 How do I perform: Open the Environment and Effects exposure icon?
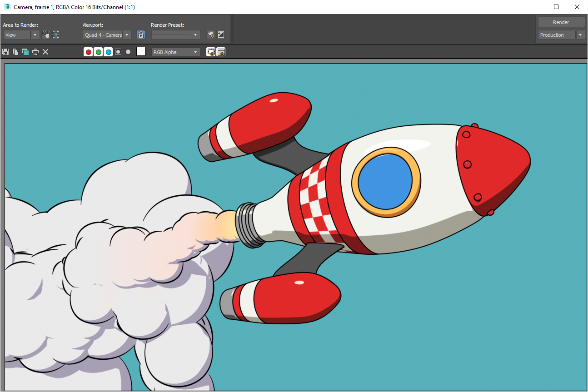click(x=221, y=35)
